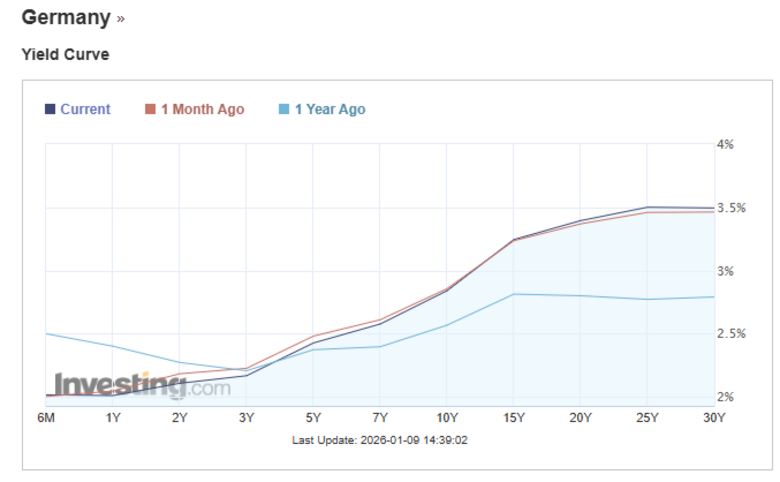
Task: Click the Investing.com watermark logo
Action: point(142,385)
